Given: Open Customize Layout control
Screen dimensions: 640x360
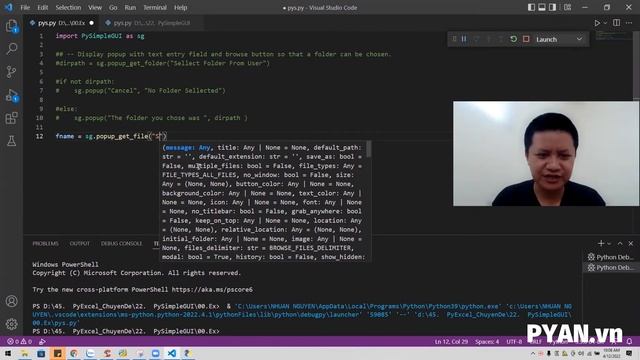Looking at the screenshot, I should pos(567,7).
